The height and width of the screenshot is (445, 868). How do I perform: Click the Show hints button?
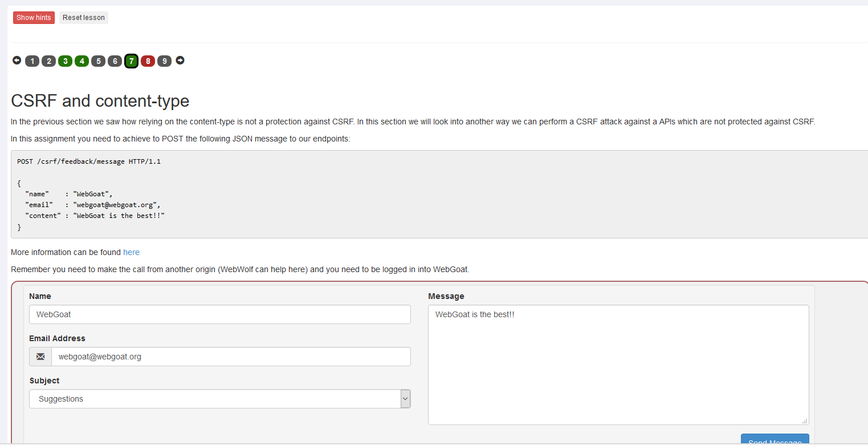coord(34,18)
